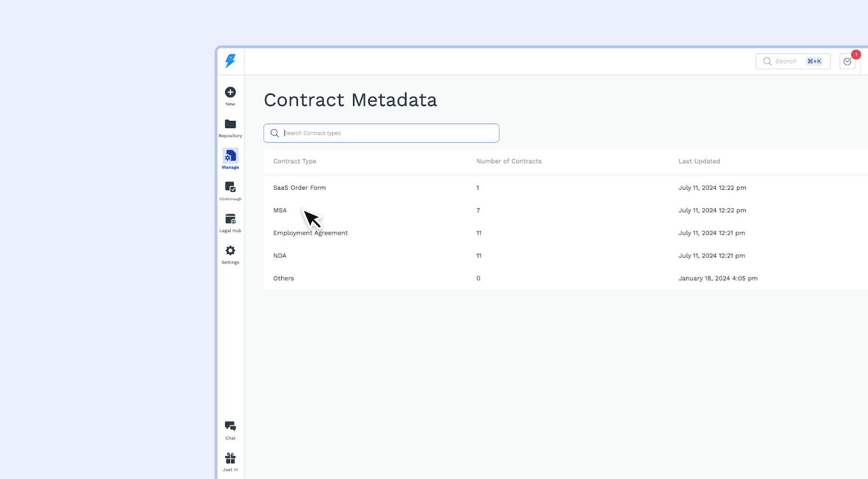Click the top-right global Search box
This screenshot has height=479, width=868.
tap(793, 61)
